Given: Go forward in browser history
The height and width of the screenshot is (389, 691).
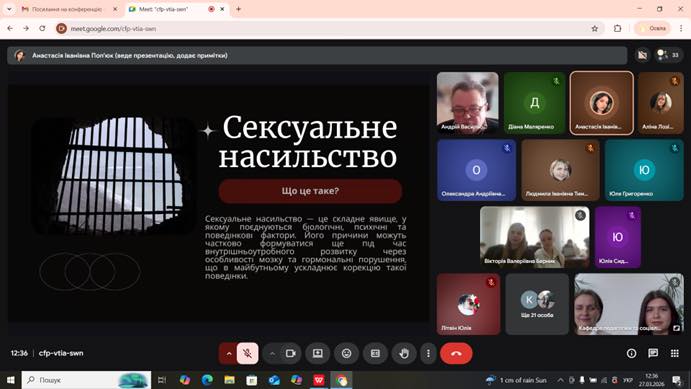Looking at the screenshot, I should click(26, 28).
